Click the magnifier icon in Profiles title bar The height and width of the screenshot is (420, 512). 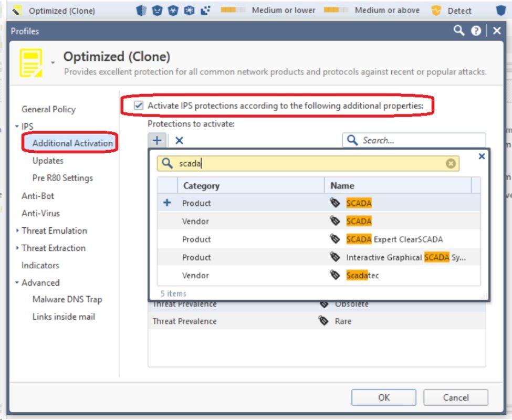tap(459, 31)
